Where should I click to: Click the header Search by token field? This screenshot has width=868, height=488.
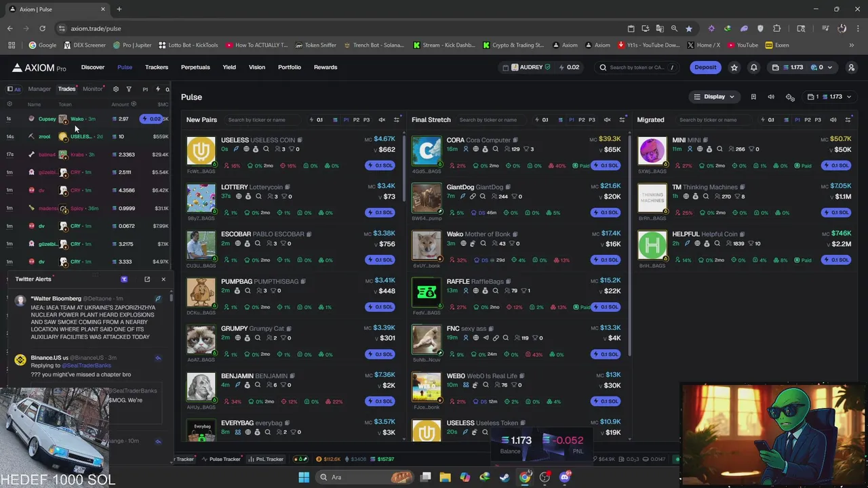(x=637, y=67)
